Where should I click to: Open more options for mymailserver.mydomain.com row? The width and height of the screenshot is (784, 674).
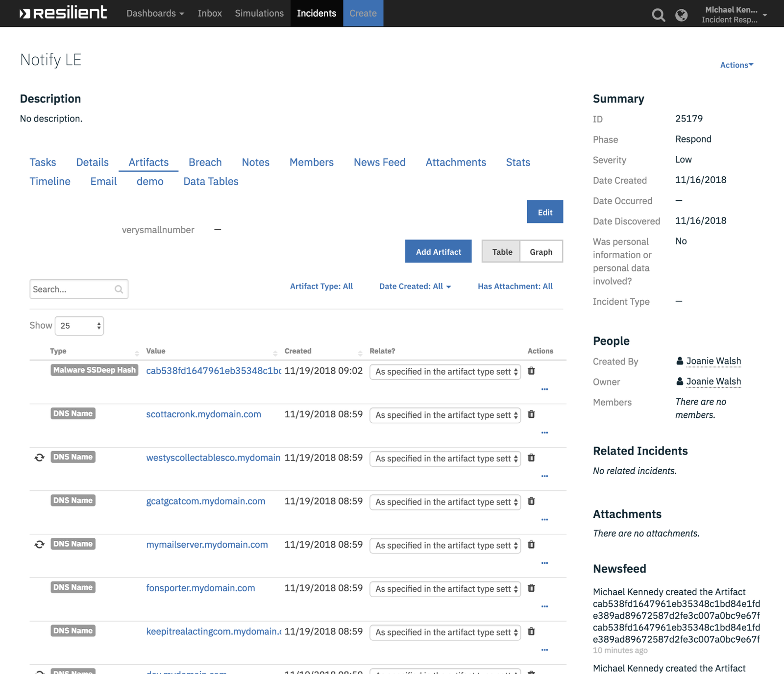point(544,563)
